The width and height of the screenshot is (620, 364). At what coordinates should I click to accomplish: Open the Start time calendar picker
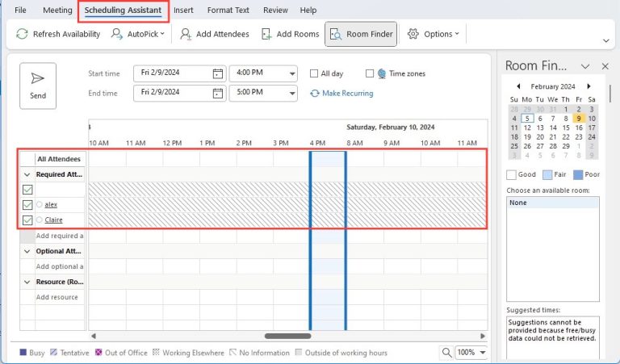tap(217, 73)
